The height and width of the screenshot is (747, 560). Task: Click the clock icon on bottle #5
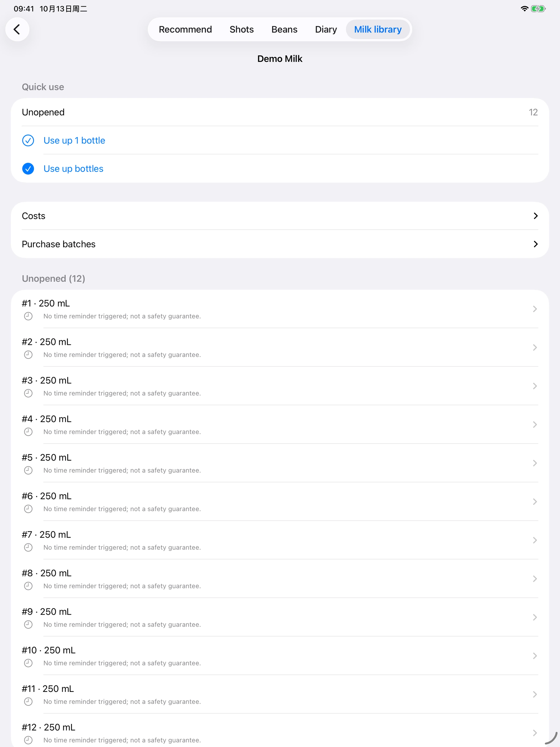click(x=28, y=470)
